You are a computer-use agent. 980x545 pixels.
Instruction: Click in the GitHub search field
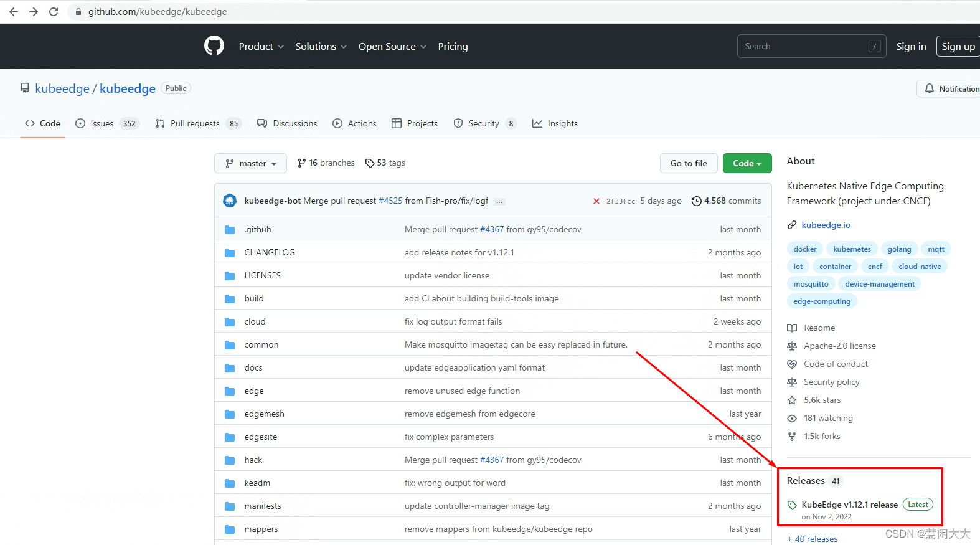click(811, 46)
